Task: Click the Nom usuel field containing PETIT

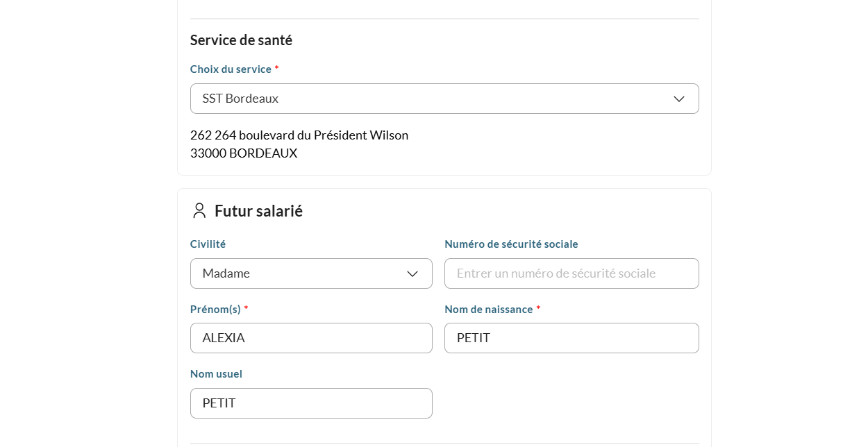Action: pyautogui.click(x=311, y=403)
